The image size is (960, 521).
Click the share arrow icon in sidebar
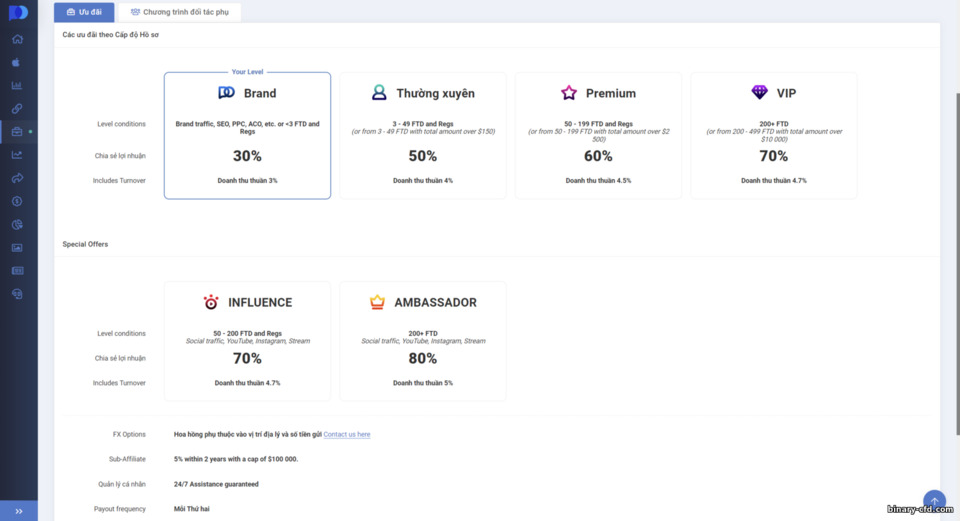(x=17, y=178)
